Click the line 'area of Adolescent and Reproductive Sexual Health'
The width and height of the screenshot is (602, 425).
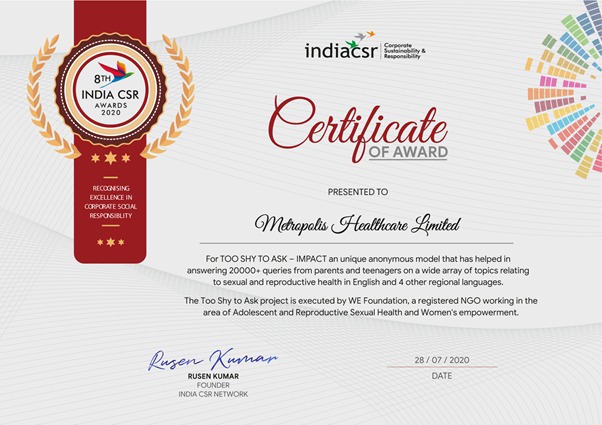tap(361, 313)
